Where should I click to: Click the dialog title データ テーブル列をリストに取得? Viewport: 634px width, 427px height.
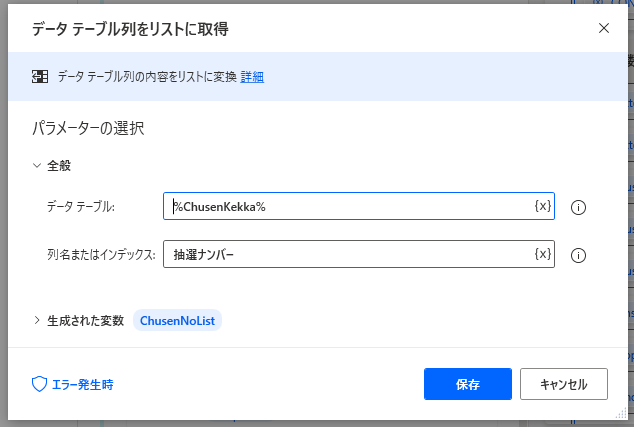click(130, 29)
